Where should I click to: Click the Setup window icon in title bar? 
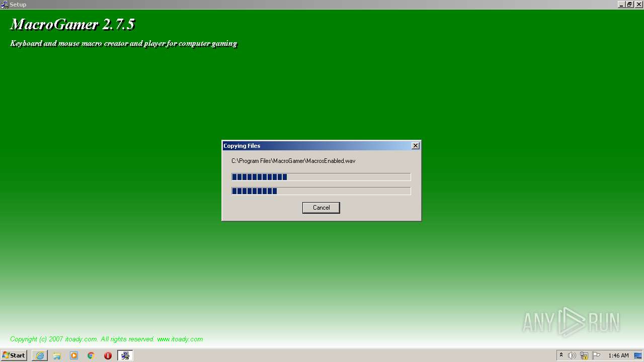pos(5,4)
